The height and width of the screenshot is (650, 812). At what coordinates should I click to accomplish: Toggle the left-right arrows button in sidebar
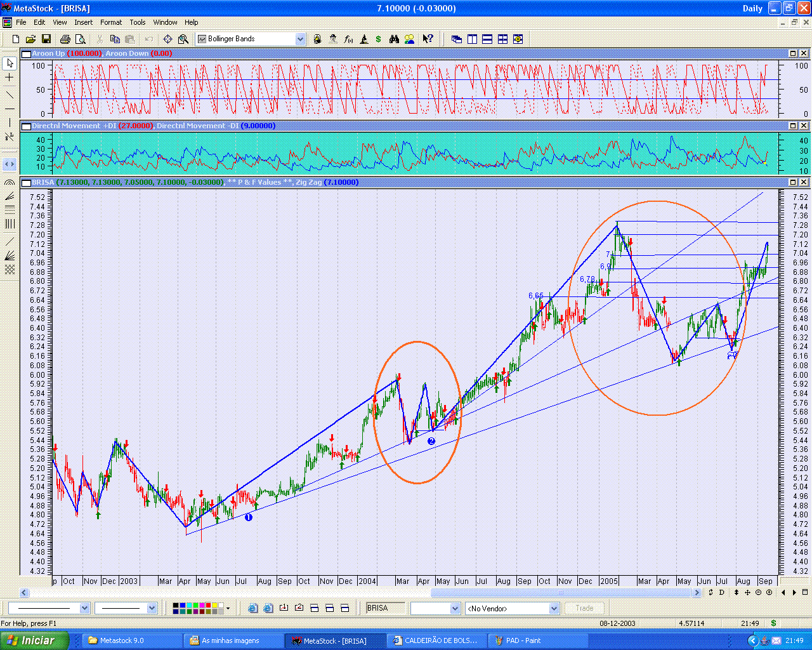click(x=10, y=164)
